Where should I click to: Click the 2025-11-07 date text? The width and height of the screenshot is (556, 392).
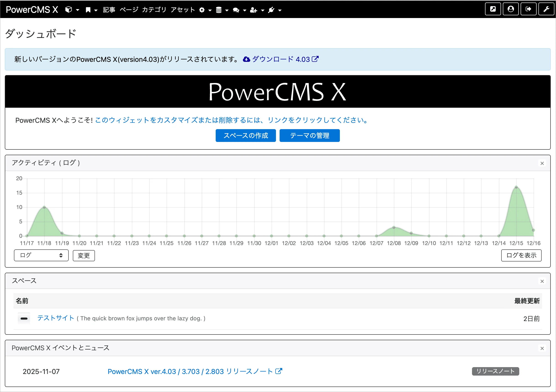[x=41, y=371]
